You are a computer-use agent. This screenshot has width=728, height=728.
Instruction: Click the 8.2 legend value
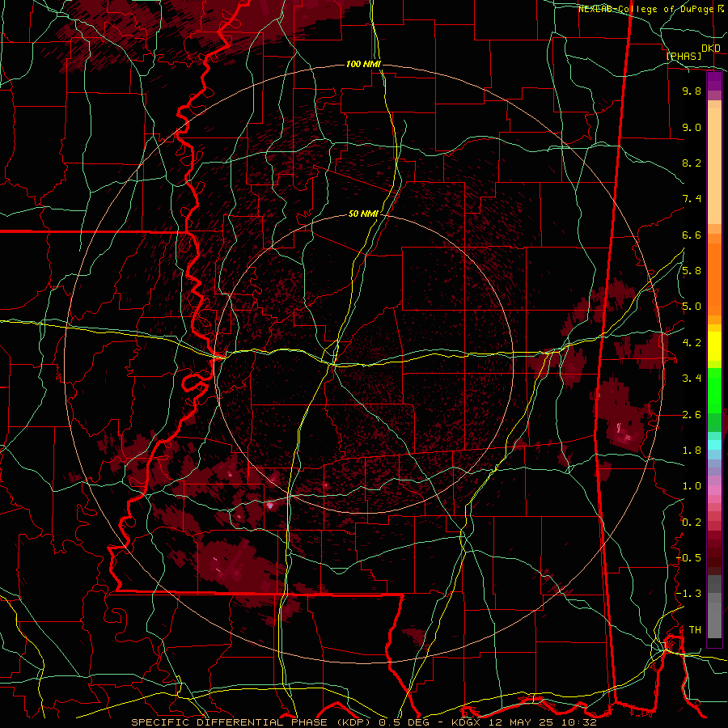pyautogui.click(x=692, y=163)
